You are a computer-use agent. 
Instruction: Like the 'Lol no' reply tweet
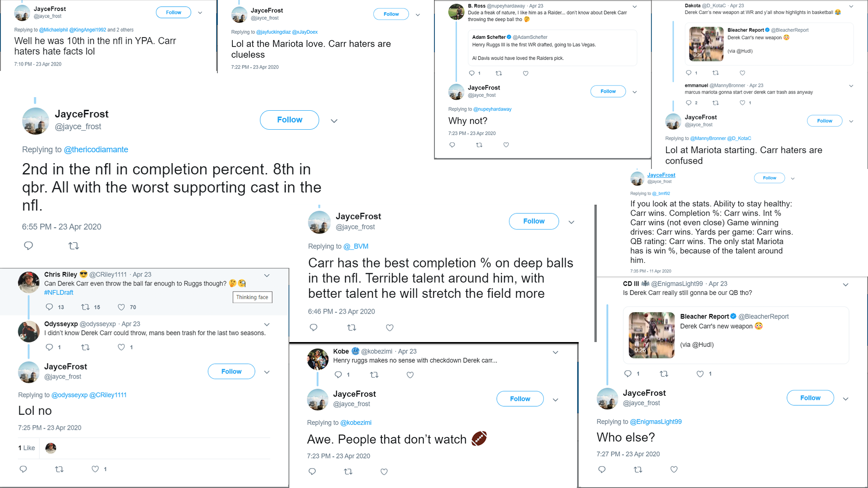[95, 469]
